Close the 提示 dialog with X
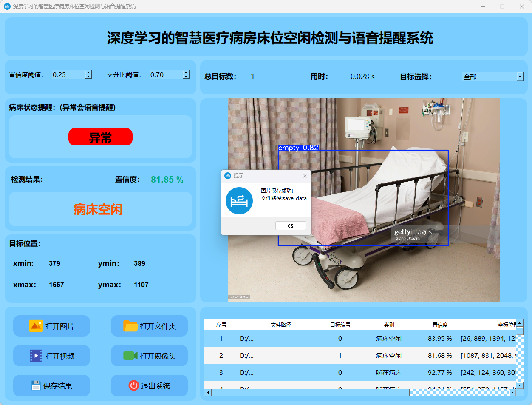532x405 pixels. [x=305, y=176]
